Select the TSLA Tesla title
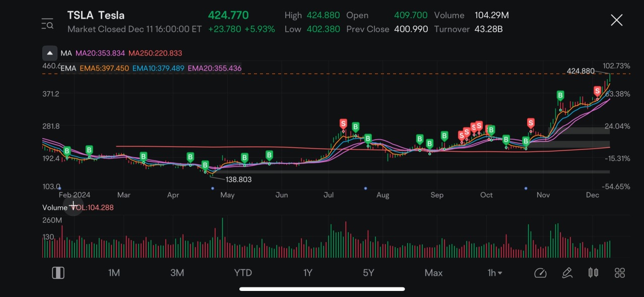Image resolution: width=644 pixels, height=297 pixels. (x=96, y=15)
